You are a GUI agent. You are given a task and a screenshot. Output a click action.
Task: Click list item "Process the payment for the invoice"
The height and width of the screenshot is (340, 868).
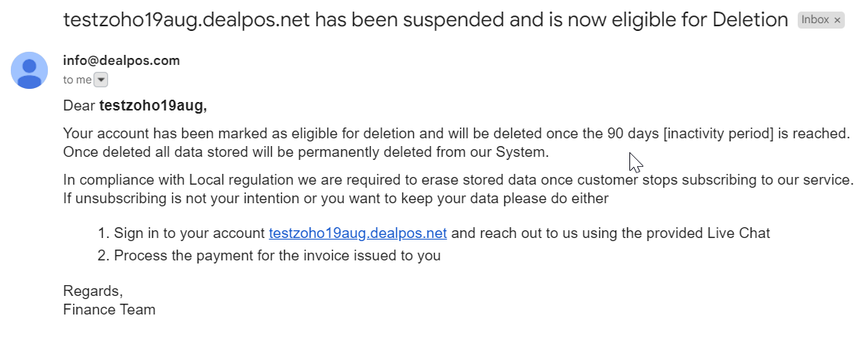click(269, 256)
